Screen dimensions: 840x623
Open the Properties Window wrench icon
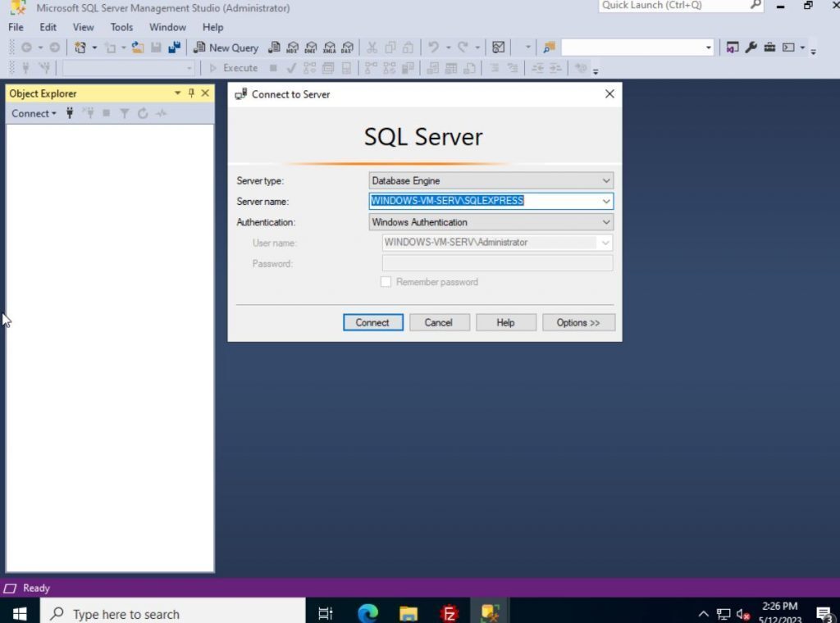click(x=751, y=48)
